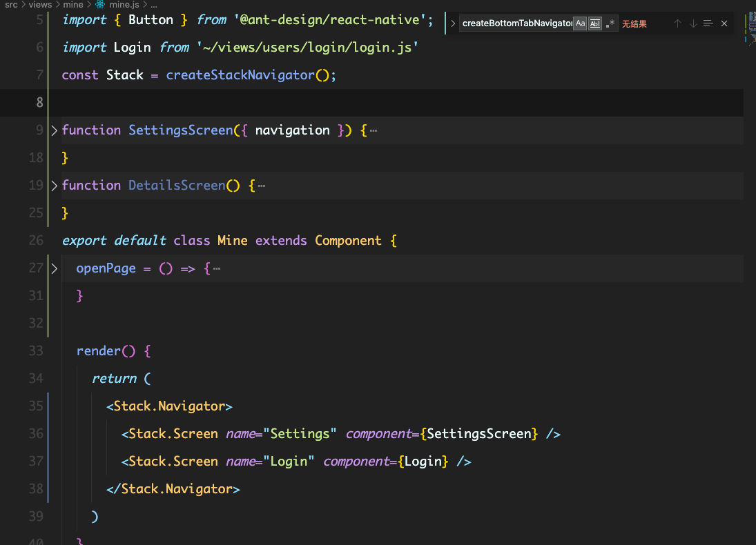Click the DetailsScreen function name
Screen dimensions: 756x545
177,186
